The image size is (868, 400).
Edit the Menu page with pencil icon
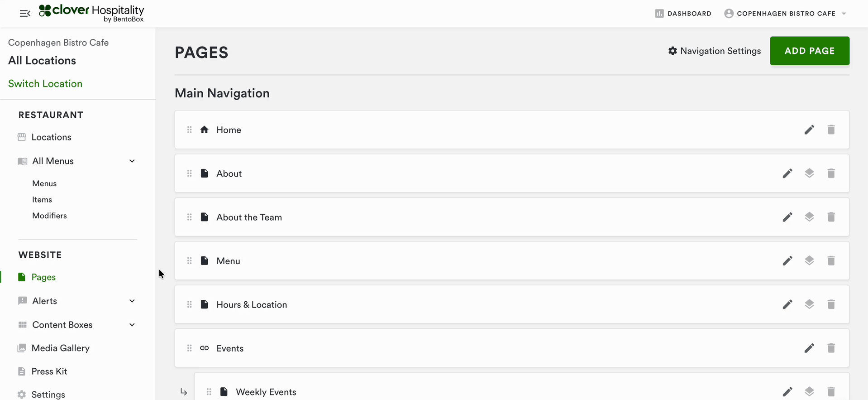(787, 261)
